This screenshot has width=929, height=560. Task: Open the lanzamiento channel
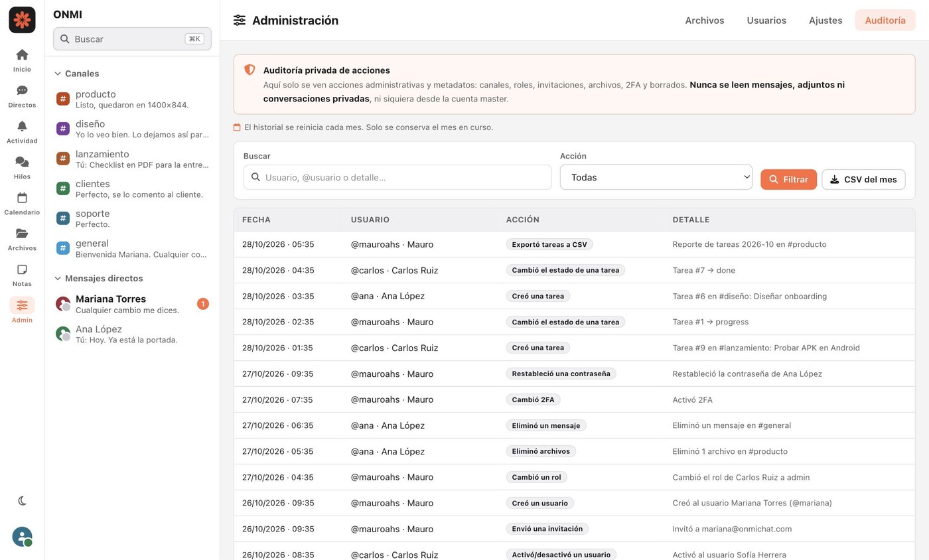coord(132,159)
